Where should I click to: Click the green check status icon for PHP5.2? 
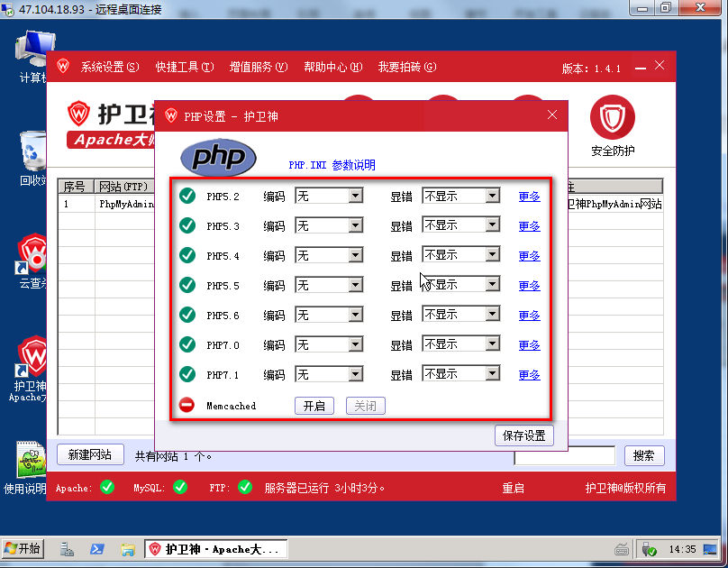coord(187,196)
